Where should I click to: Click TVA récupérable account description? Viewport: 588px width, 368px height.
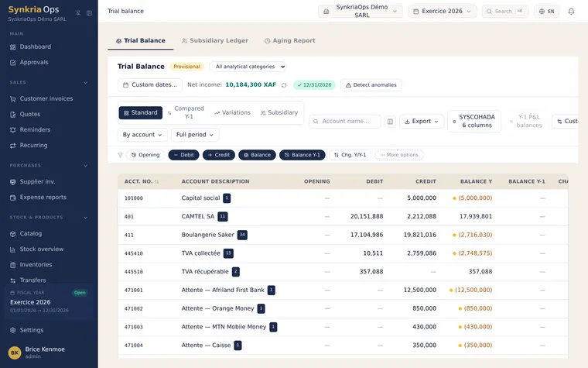(x=205, y=271)
